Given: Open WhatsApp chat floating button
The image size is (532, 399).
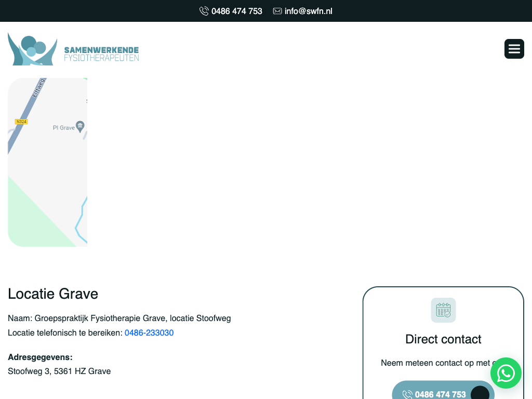Looking at the screenshot, I should 506,373.
